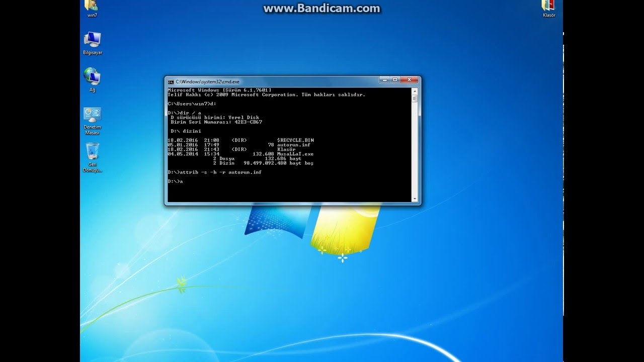The width and height of the screenshot is (644, 362).
Task: Click the '2 Dosya 132.686 bayt' summary line
Action: (257, 158)
